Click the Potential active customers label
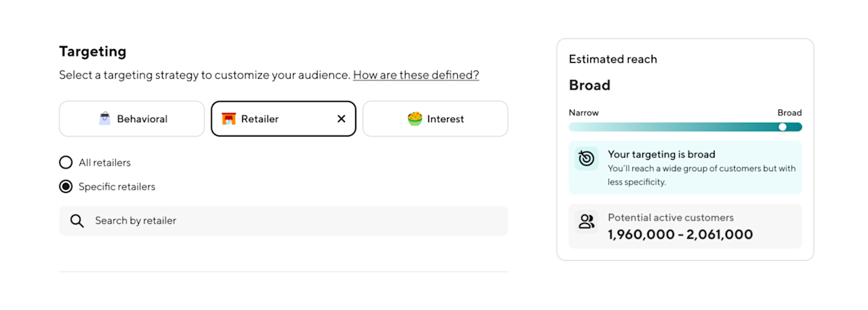The height and width of the screenshot is (310, 868). pos(671,218)
